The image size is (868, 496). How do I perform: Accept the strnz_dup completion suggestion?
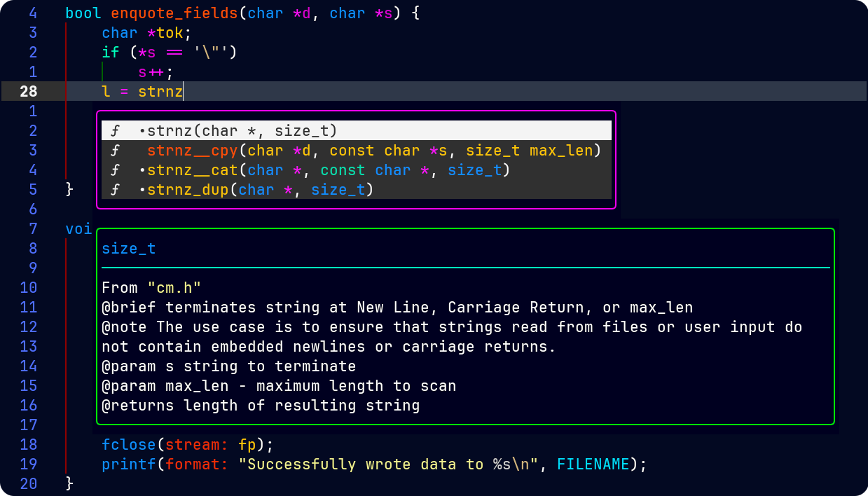[x=188, y=190]
